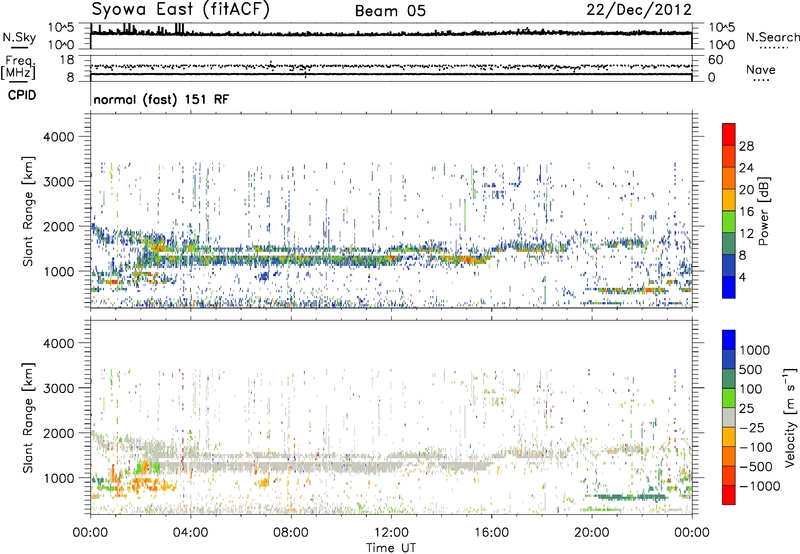Pick the red top segment of power colorbar
The image size is (800, 554).
pyautogui.click(x=729, y=135)
